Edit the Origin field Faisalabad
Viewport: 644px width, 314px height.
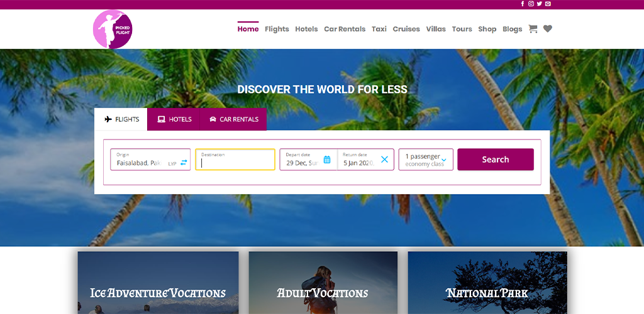pos(150,160)
